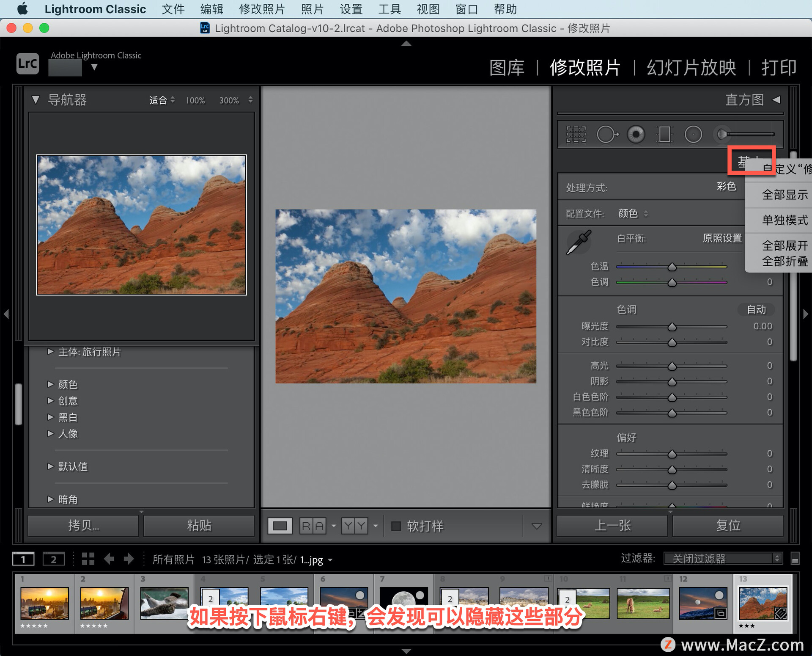The width and height of the screenshot is (812, 656).
Task: Select the Spot Removal tool
Action: 607,135
